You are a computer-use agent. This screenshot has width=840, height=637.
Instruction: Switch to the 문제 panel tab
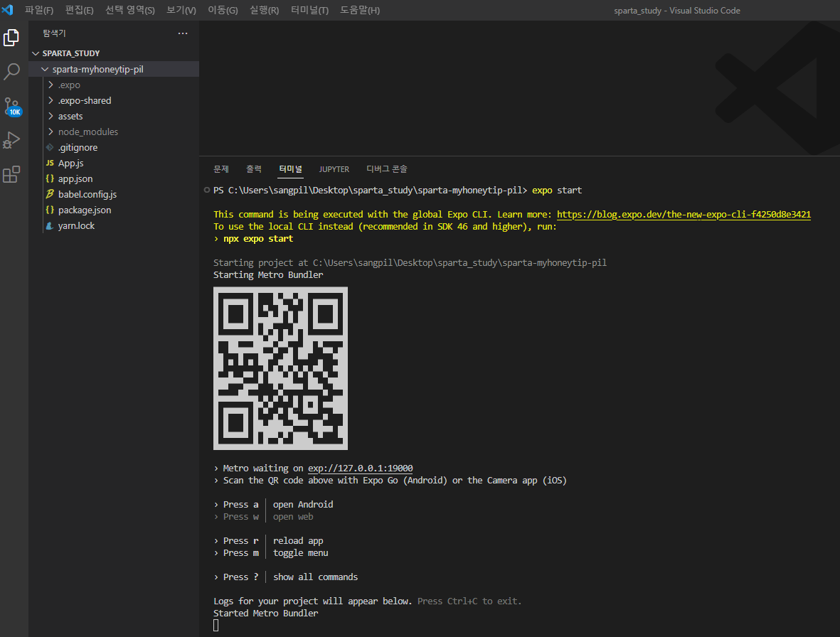[x=221, y=169]
